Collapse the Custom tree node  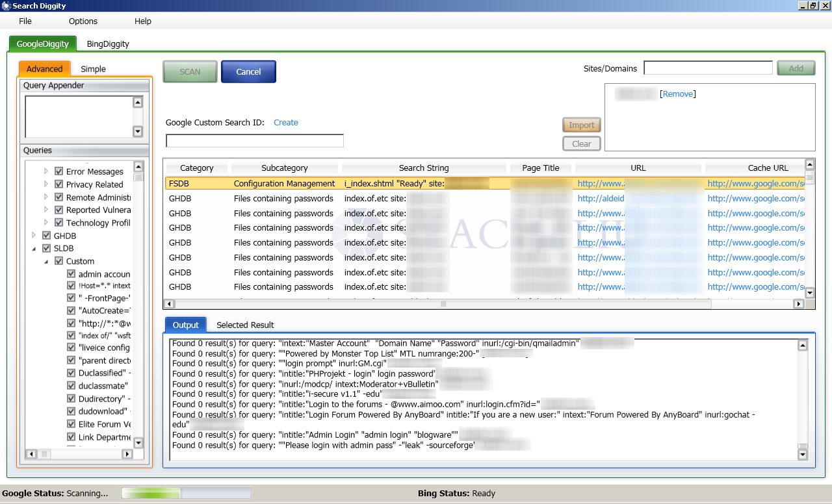pyautogui.click(x=46, y=261)
